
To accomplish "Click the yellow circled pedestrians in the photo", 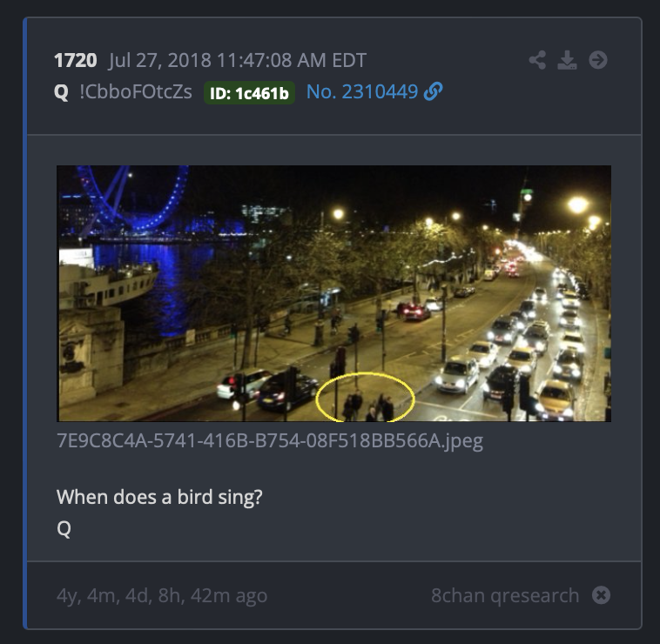I will (x=366, y=398).
